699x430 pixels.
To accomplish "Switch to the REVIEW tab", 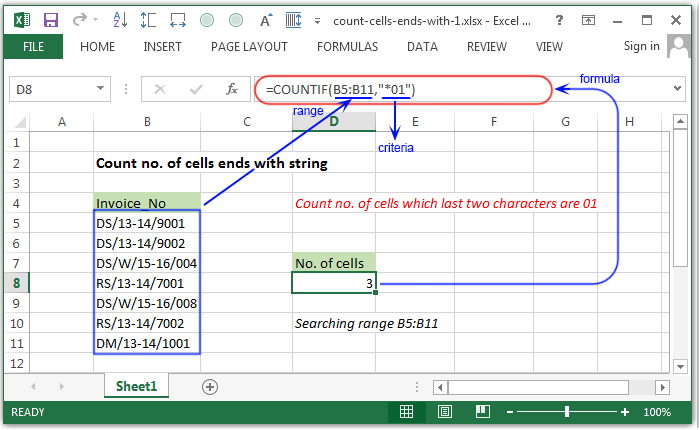I will click(x=487, y=46).
